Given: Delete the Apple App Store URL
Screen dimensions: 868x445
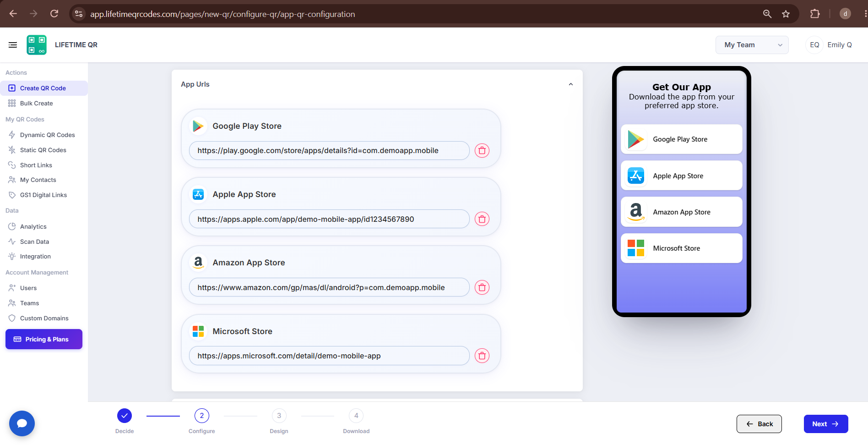Looking at the screenshot, I should [482, 219].
